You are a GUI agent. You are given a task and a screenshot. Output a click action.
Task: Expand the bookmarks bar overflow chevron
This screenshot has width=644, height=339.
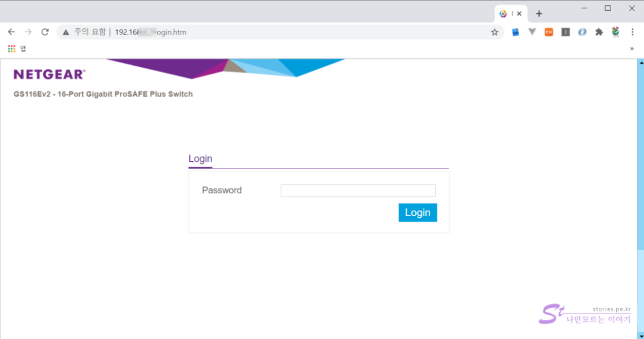[632, 49]
